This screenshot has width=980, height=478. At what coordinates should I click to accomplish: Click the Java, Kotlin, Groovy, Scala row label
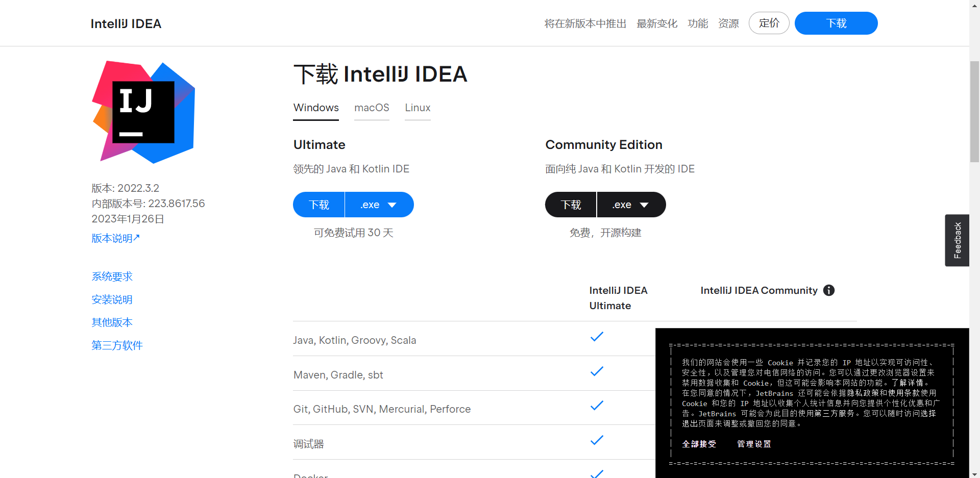(354, 340)
